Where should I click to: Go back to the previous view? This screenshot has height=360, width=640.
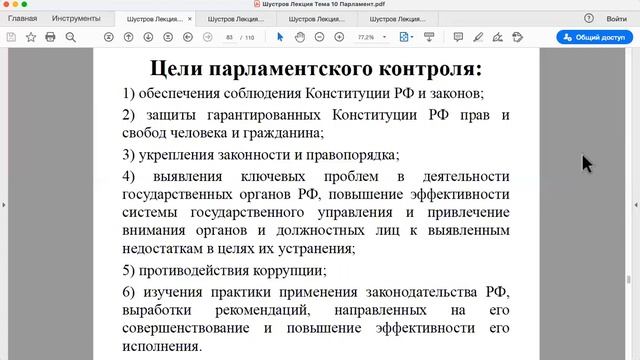click(x=188, y=37)
